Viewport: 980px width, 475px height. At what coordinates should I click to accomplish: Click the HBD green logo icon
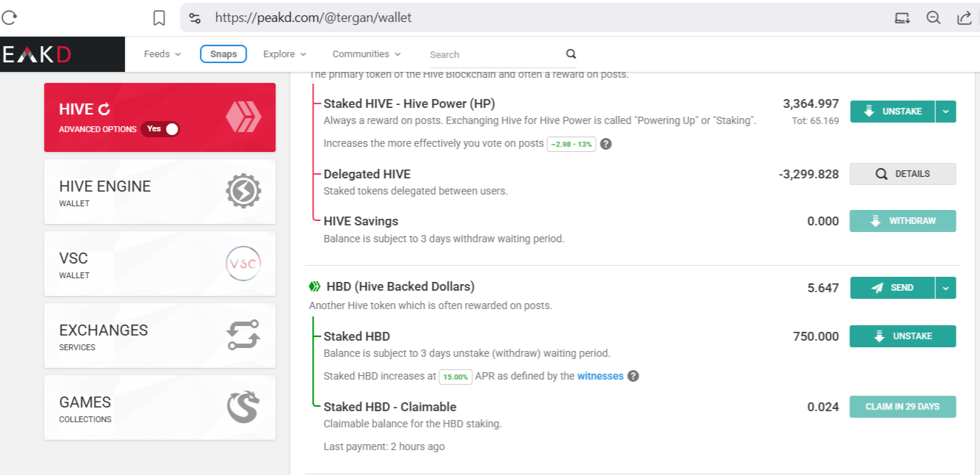tap(314, 287)
